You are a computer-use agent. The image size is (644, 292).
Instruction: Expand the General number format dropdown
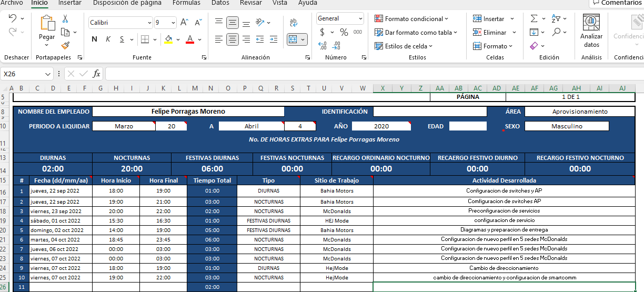click(360, 18)
